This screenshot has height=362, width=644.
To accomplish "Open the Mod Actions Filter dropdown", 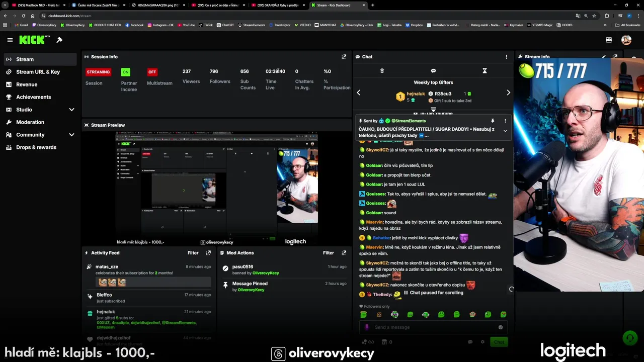I will click(328, 253).
